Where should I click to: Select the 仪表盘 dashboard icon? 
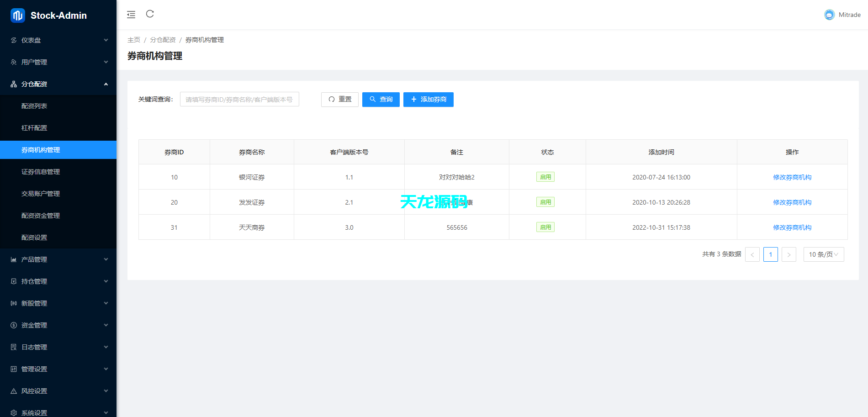pyautogui.click(x=13, y=40)
